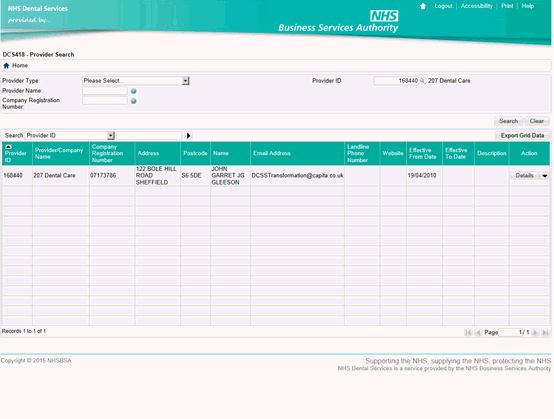Go to last page of results

click(x=545, y=332)
